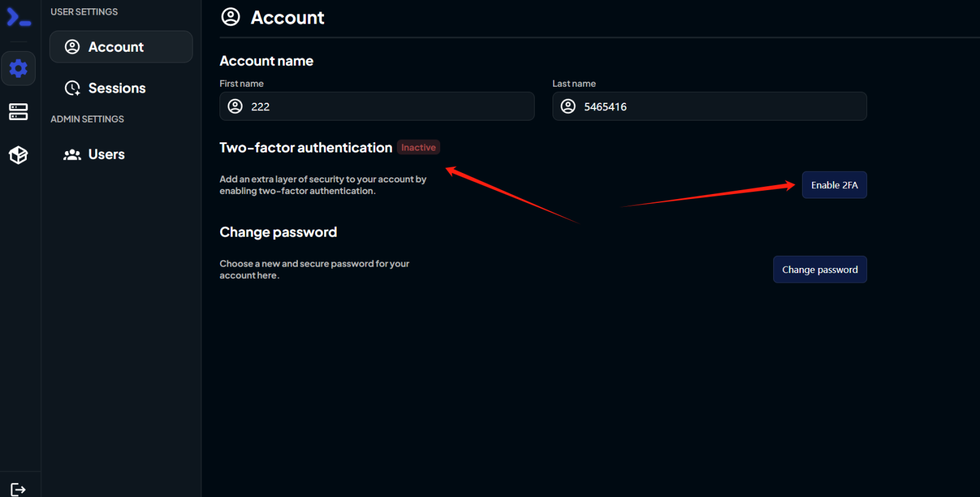
Task: Click the logout icon at the sidebar bottom
Action: (x=19, y=488)
